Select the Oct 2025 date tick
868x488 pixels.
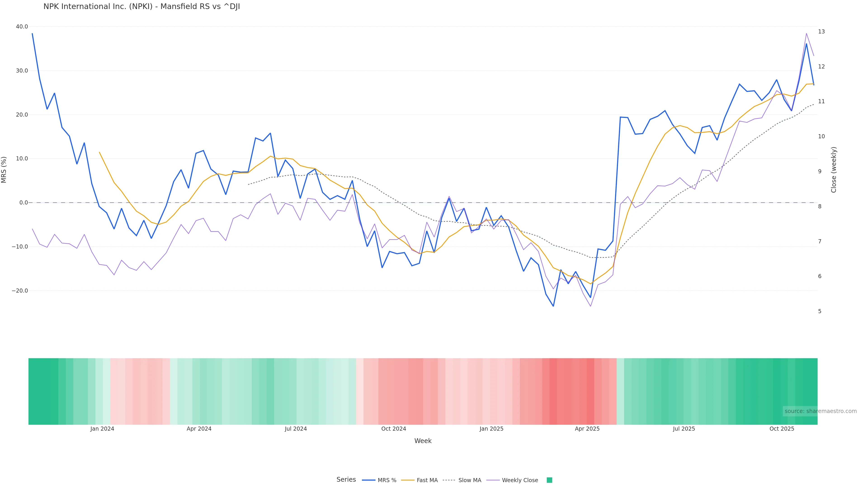(782, 429)
